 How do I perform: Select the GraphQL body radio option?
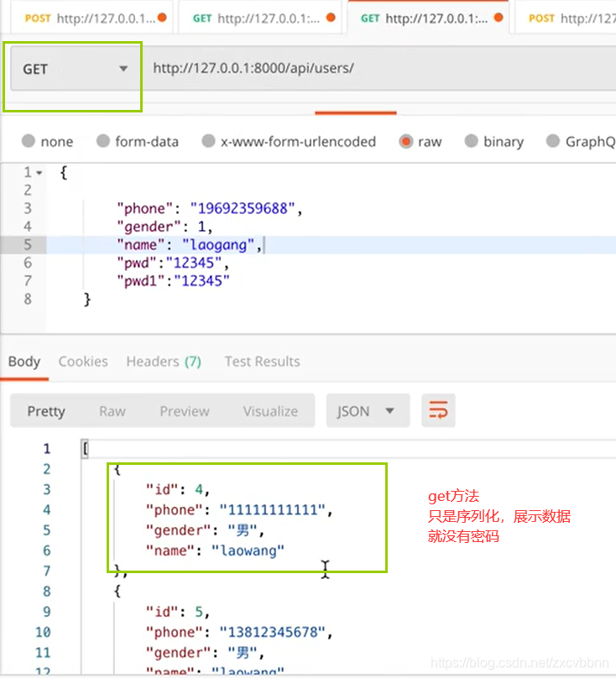(553, 141)
